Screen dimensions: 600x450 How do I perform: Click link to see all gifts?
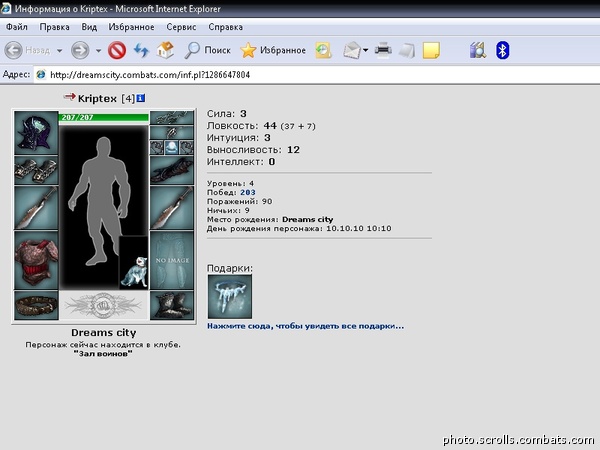point(305,326)
